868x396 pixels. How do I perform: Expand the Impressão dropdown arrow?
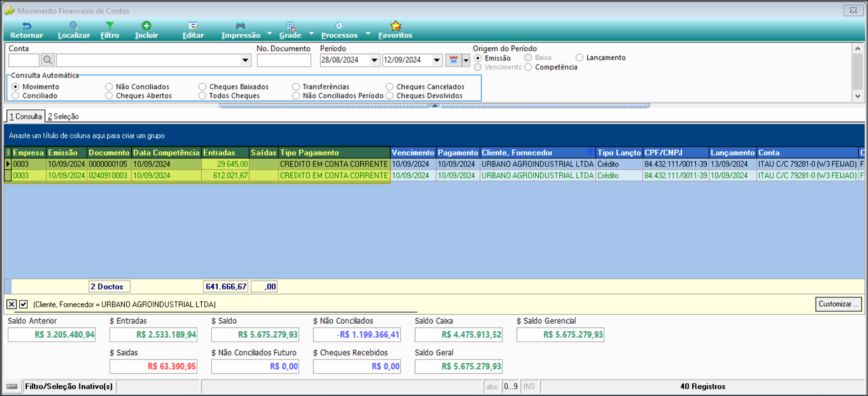tap(269, 33)
